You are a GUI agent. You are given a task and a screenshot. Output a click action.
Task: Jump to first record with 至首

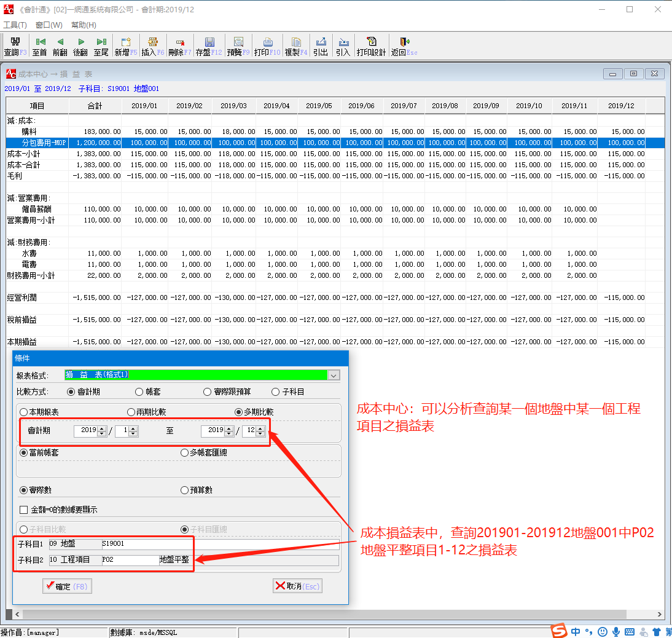coord(41,42)
